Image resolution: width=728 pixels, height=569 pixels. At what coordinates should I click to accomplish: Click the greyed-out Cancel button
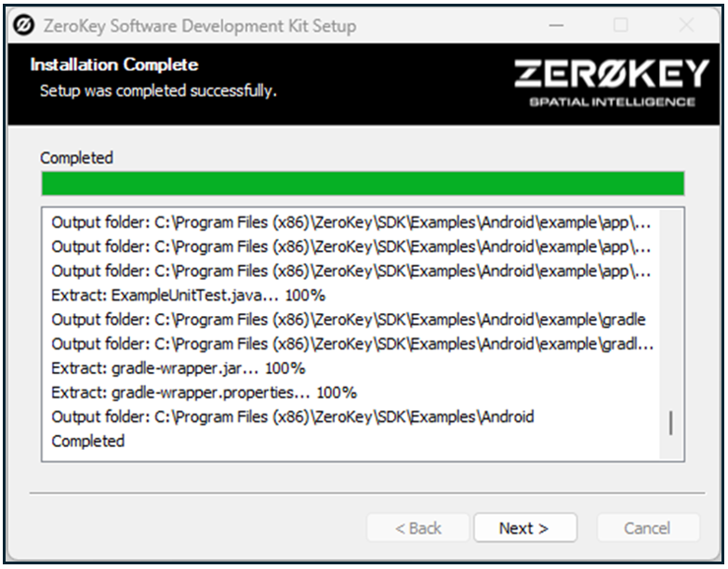click(x=647, y=528)
